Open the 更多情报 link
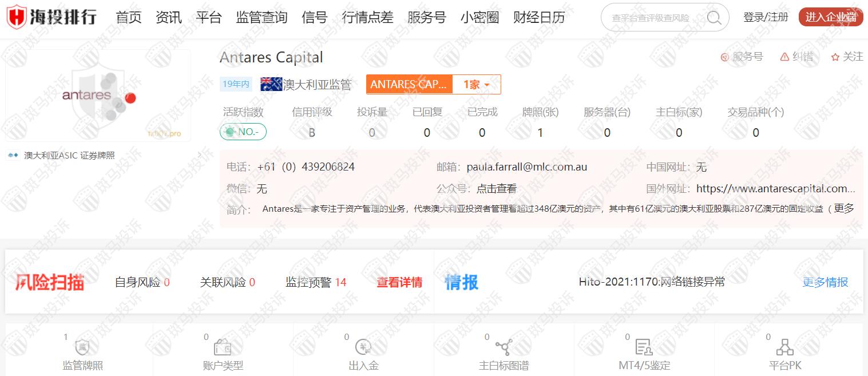Image resolution: width=868 pixels, height=376 pixels. click(x=825, y=282)
